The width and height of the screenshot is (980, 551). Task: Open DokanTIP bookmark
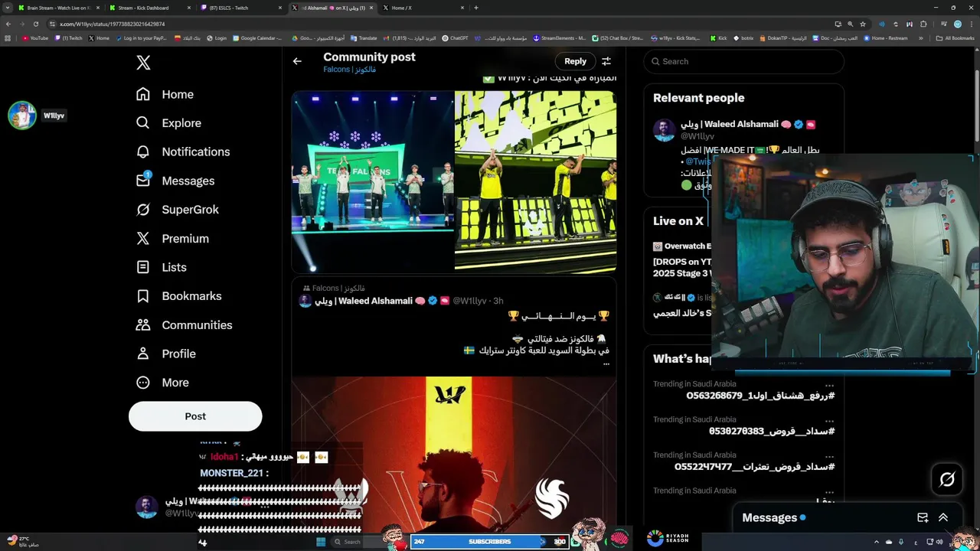pyautogui.click(x=785, y=38)
